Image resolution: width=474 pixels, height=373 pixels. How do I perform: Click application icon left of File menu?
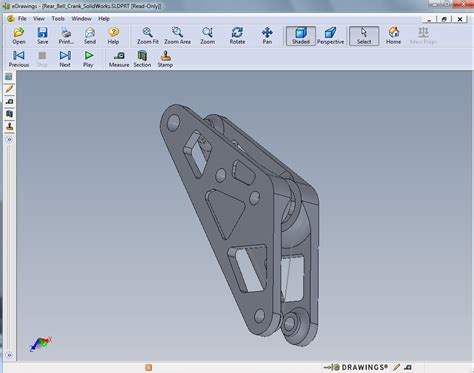11,19
